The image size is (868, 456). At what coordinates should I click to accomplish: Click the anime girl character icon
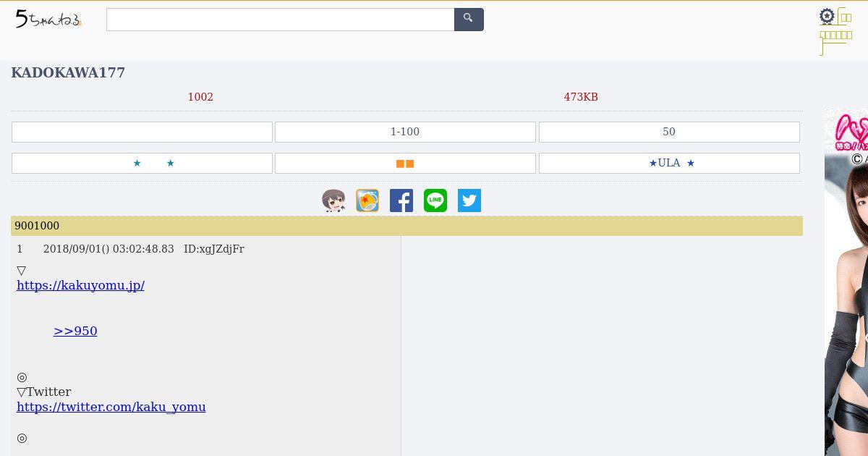333,200
